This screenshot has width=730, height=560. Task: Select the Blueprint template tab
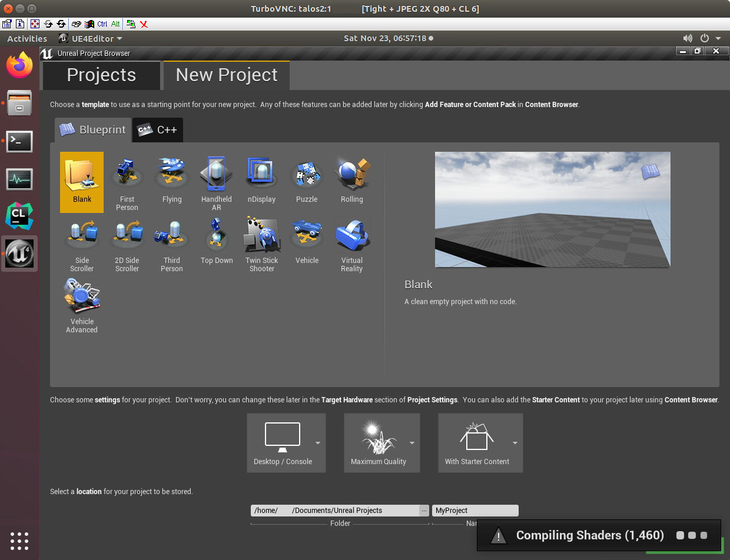click(93, 130)
